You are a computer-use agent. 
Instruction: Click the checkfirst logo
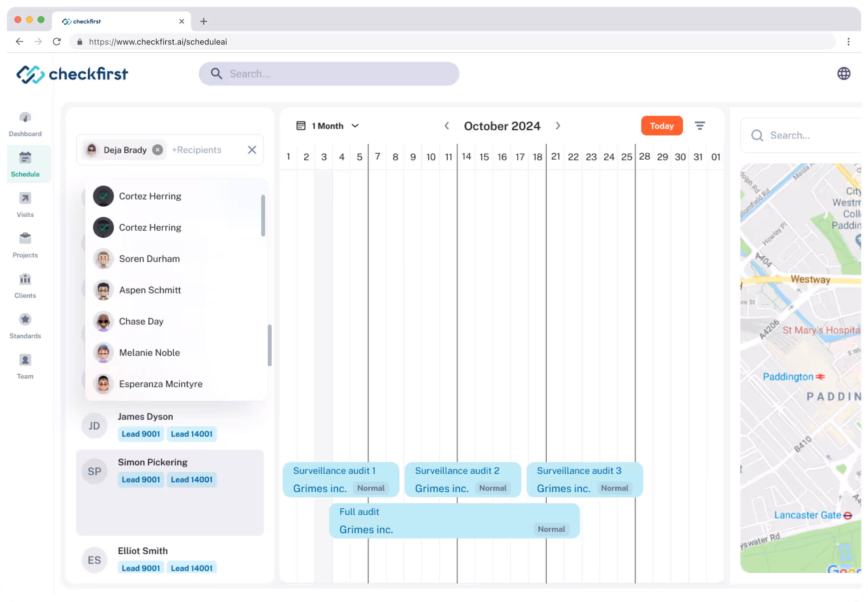(x=72, y=74)
